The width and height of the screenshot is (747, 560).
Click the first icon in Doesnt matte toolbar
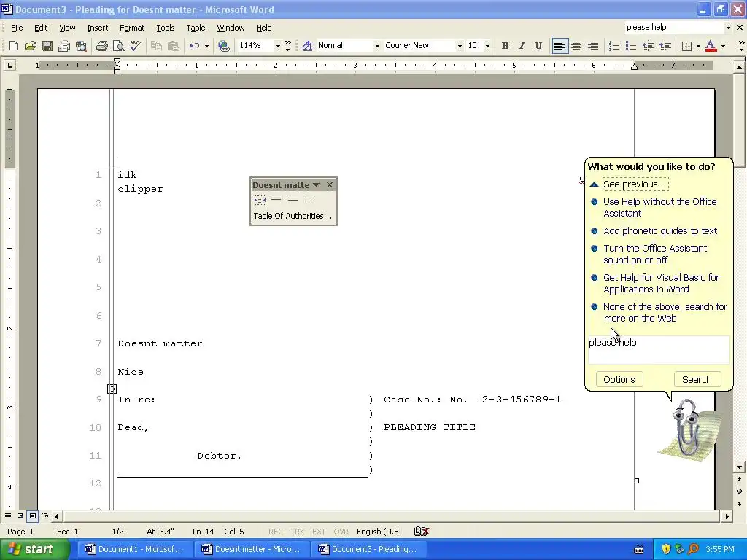260,200
